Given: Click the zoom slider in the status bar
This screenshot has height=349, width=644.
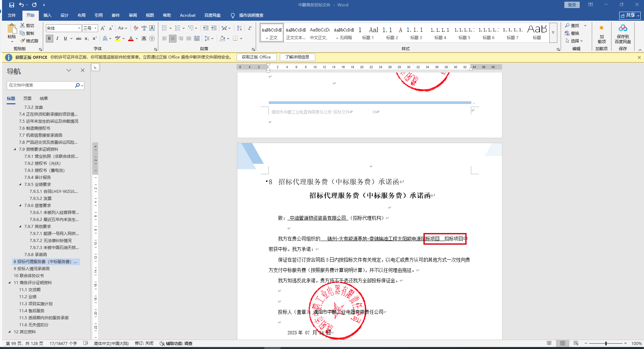Looking at the screenshot, I should coord(606,343).
